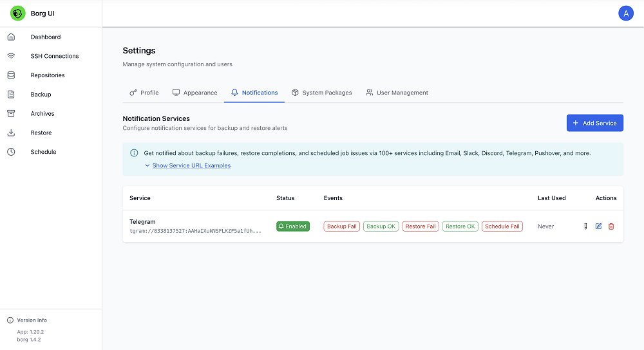Viewport: 644px width, 350px height.
Task: Open Backup via its document icon
Action: (x=11, y=95)
